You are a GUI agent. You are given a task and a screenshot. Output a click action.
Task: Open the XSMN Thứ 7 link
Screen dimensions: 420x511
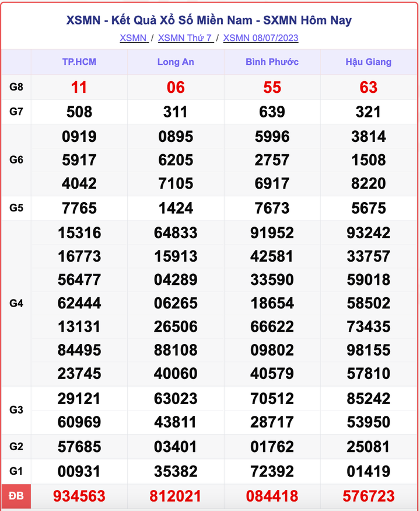tap(185, 38)
